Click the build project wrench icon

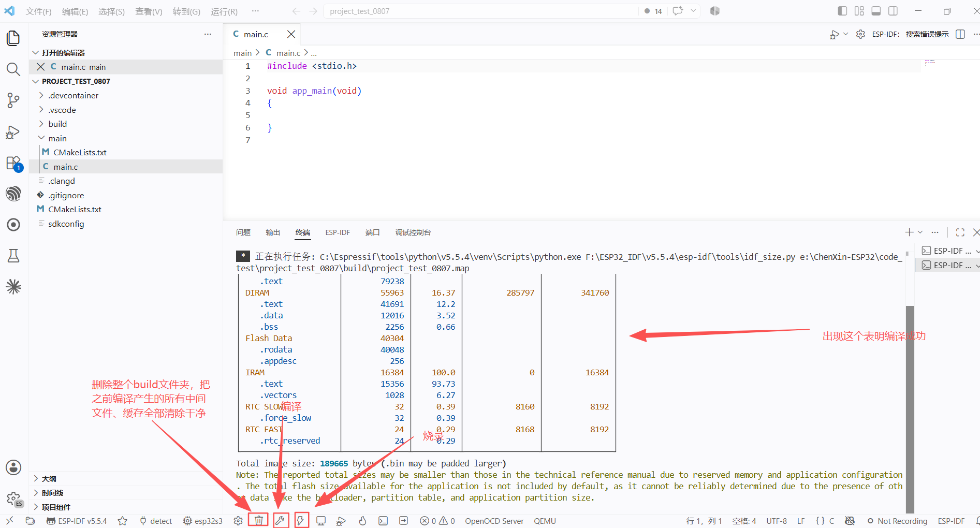click(280, 520)
